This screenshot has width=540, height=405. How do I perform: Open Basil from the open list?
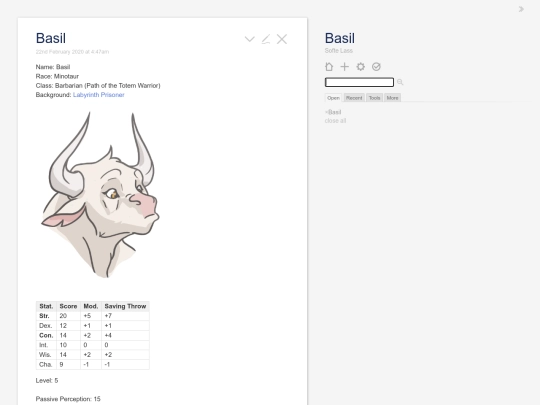[334, 112]
